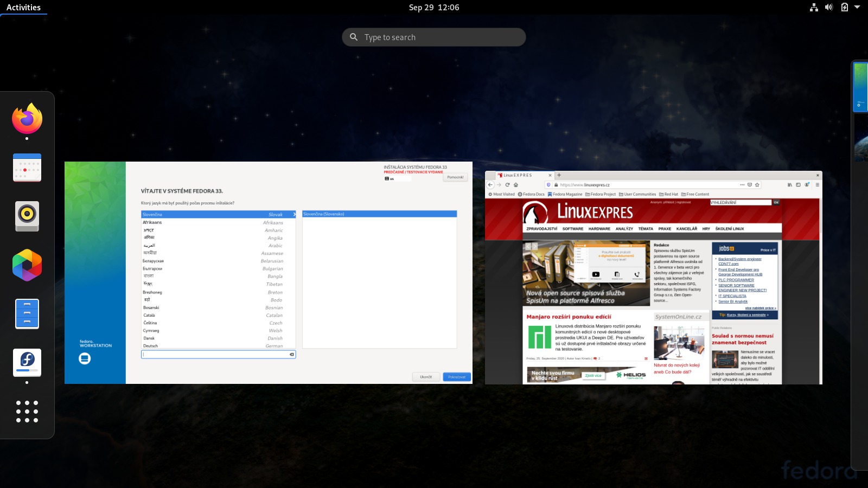Click tracking protection shield in Firefox URL bar
This screenshot has height=488, width=868.
[x=548, y=185]
